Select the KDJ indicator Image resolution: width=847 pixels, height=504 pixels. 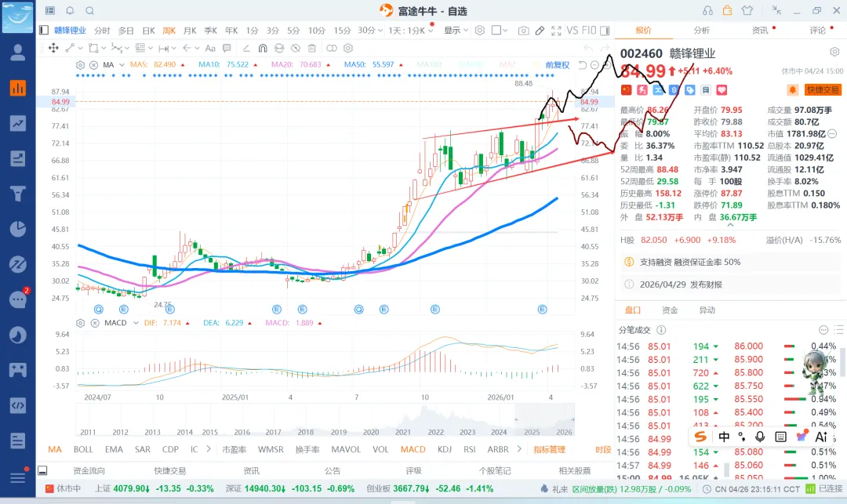point(445,449)
